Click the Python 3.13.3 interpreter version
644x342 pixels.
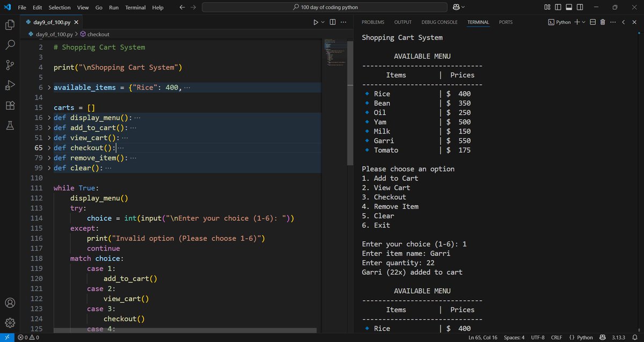coord(619,337)
